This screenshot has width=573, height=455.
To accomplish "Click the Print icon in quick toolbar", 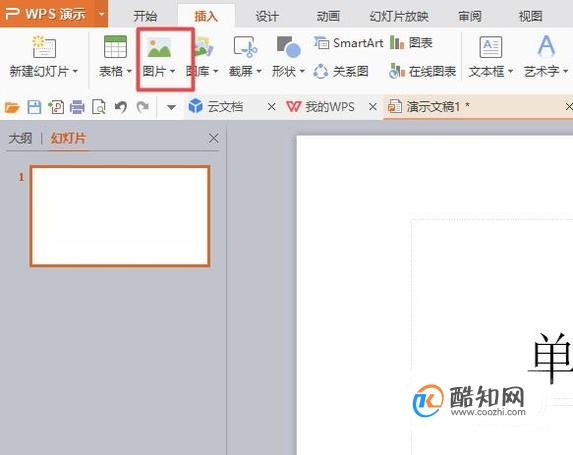I will click(77, 107).
